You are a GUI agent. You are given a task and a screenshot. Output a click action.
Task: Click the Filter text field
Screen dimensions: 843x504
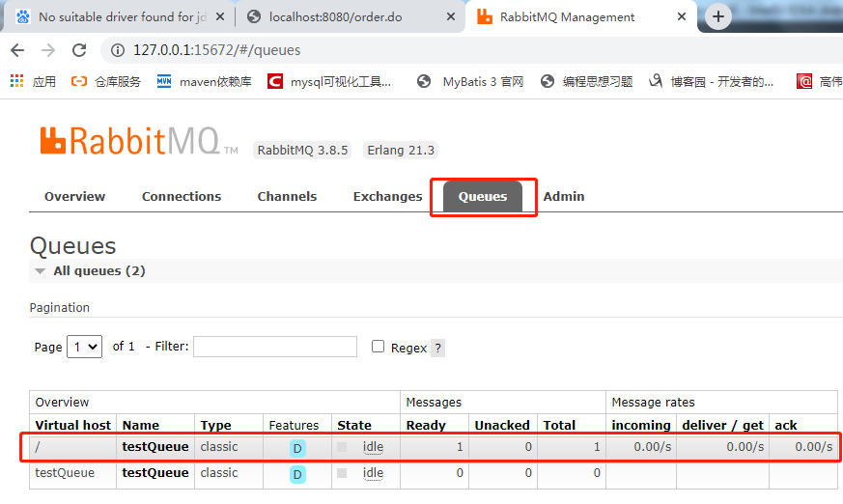[x=275, y=347]
